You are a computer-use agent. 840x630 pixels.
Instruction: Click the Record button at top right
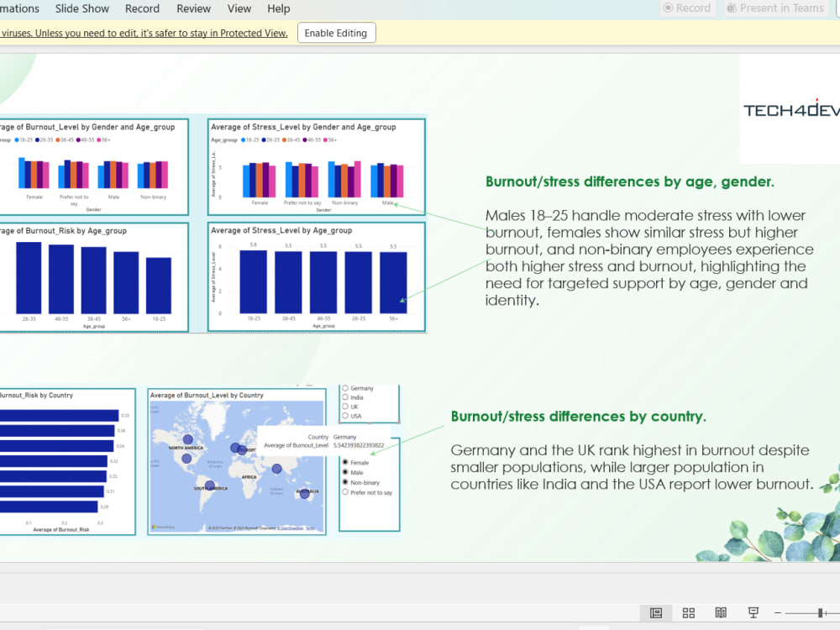pos(687,8)
